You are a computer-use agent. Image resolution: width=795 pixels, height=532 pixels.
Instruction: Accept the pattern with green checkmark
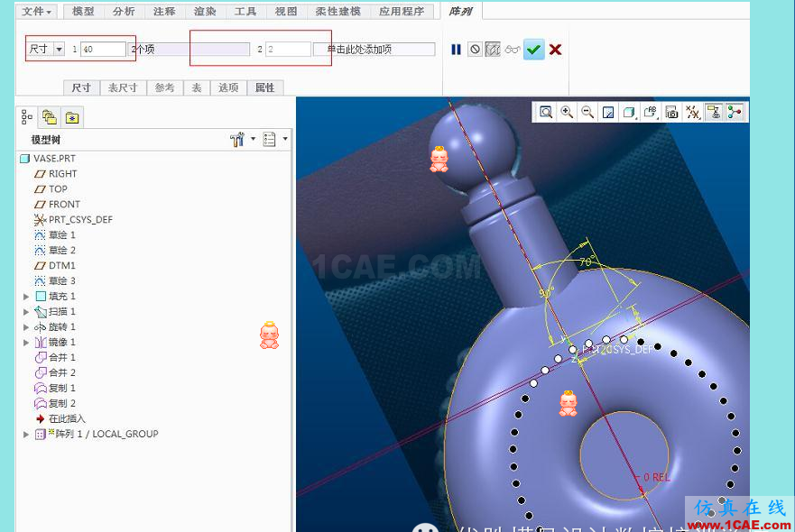pos(534,50)
